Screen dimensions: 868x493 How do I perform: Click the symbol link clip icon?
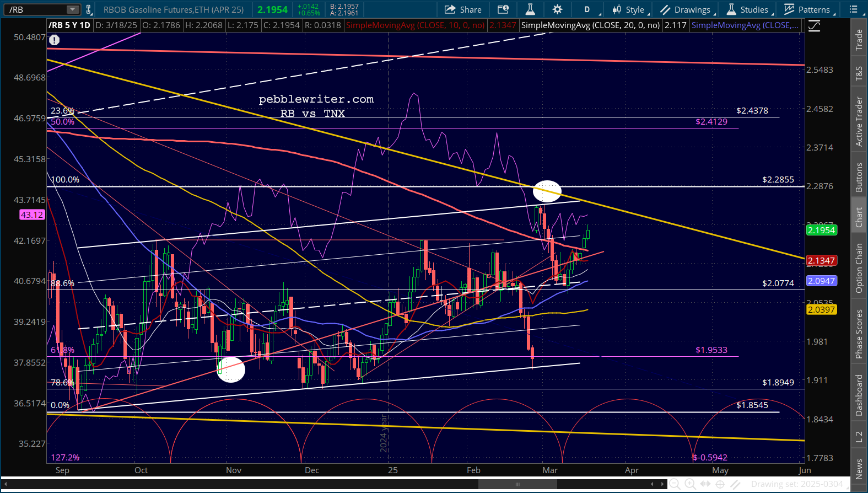pos(88,9)
